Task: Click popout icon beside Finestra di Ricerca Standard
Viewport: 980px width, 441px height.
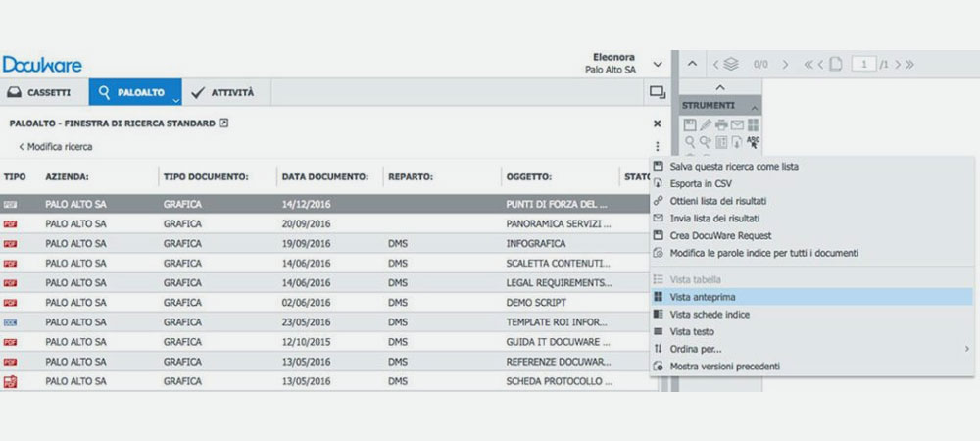Action: 224,123
